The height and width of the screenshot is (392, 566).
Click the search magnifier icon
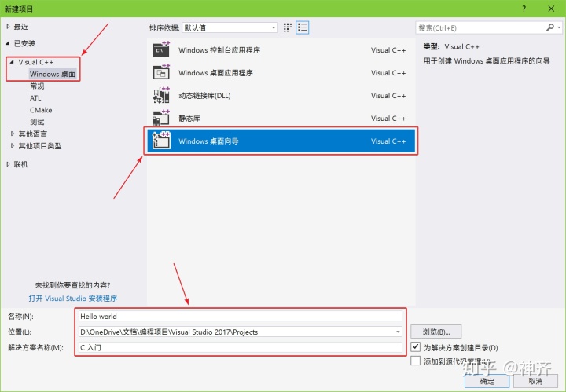coord(550,27)
